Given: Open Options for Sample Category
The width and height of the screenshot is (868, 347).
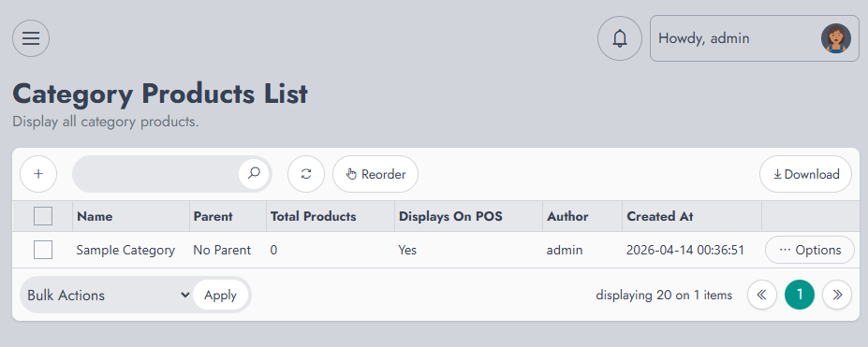Looking at the screenshot, I should (810, 250).
